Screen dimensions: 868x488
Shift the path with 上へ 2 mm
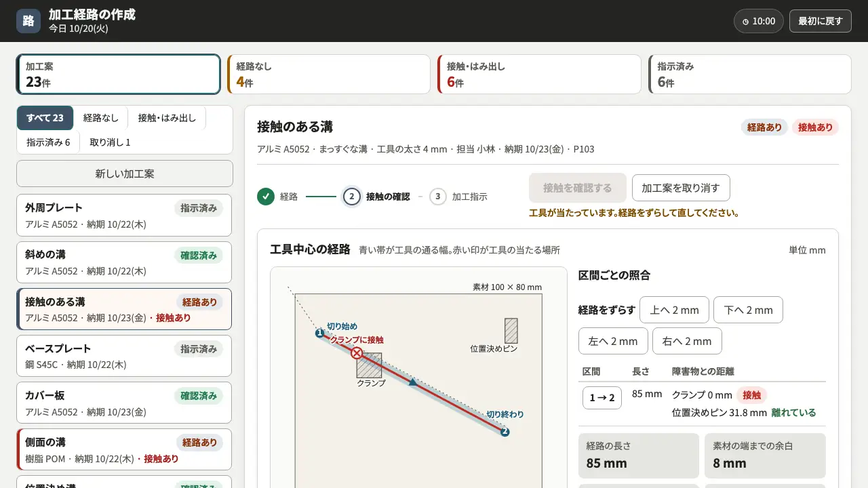tap(674, 310)
